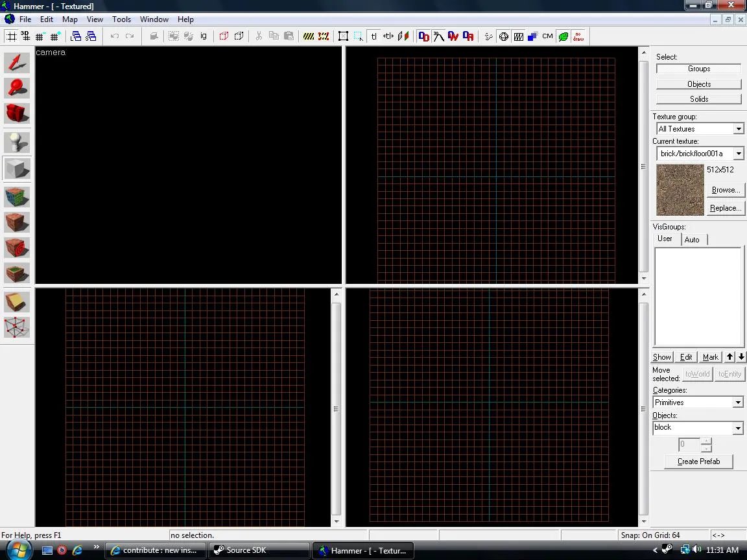Click the Ungroup selection icon
Screen dimensions: 747x560
tap(189, 36)
